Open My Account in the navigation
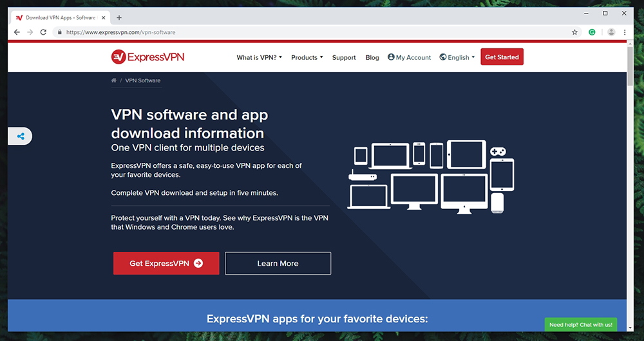 pyautogui.click(x=409, y=57)
